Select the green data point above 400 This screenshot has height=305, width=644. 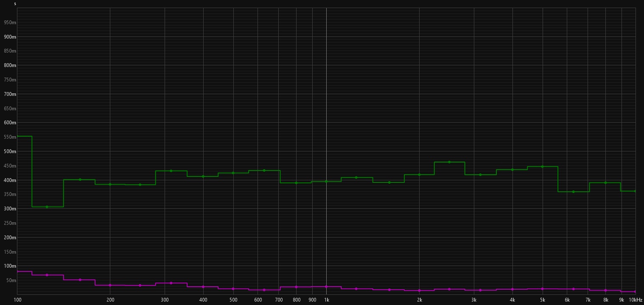click(203, 176)
